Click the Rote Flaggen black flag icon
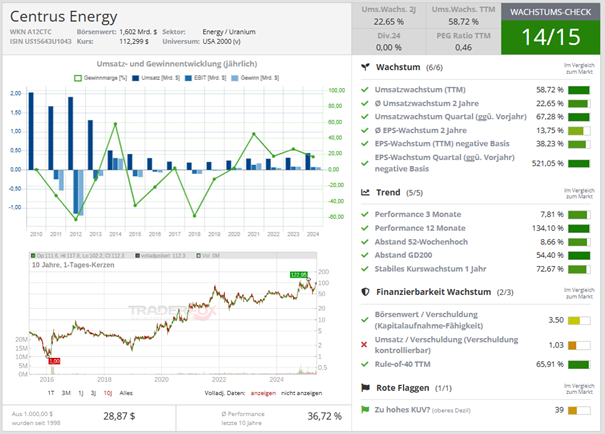Screen dimensions: 605x434 365,388
